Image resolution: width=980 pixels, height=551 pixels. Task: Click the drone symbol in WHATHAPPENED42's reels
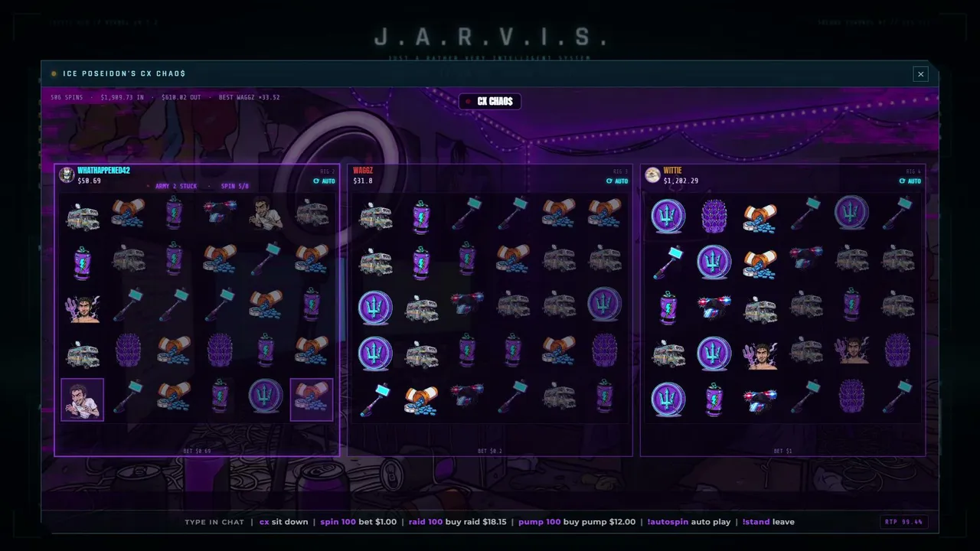coord(220,214)
